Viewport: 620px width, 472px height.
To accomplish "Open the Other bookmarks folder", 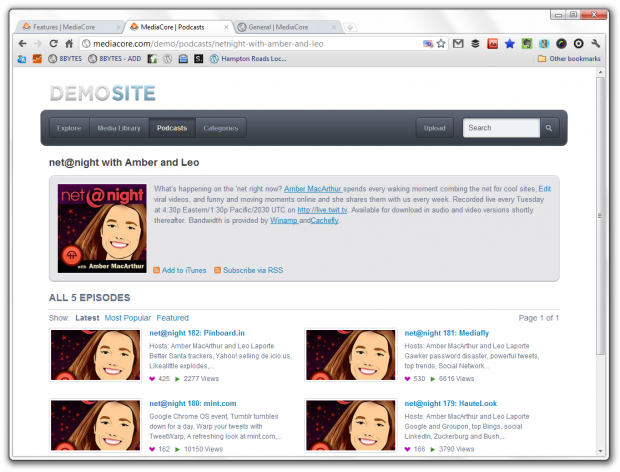I will click(569, 59).
